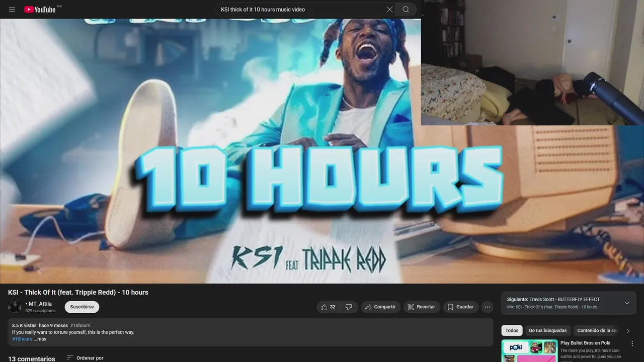Show more filter chips with the right arrow
The height and width of the screenshot is (362, 644).
tap(628, 331)
